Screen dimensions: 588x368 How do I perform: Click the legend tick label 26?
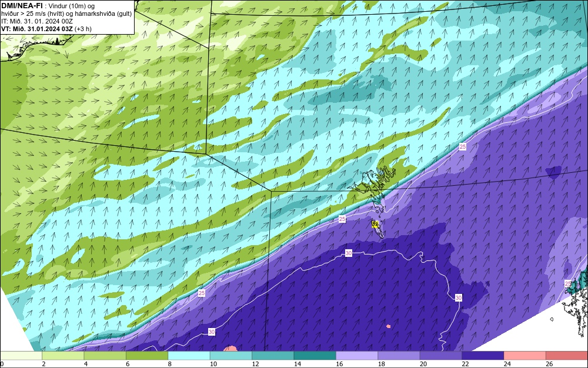coord(549,364)
